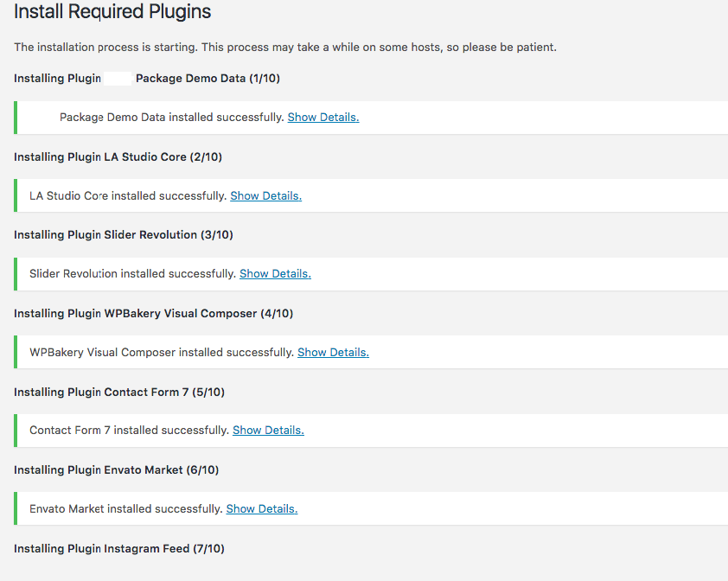
Task: Open Envato Market installation details
Action: (x=261, y=508)
